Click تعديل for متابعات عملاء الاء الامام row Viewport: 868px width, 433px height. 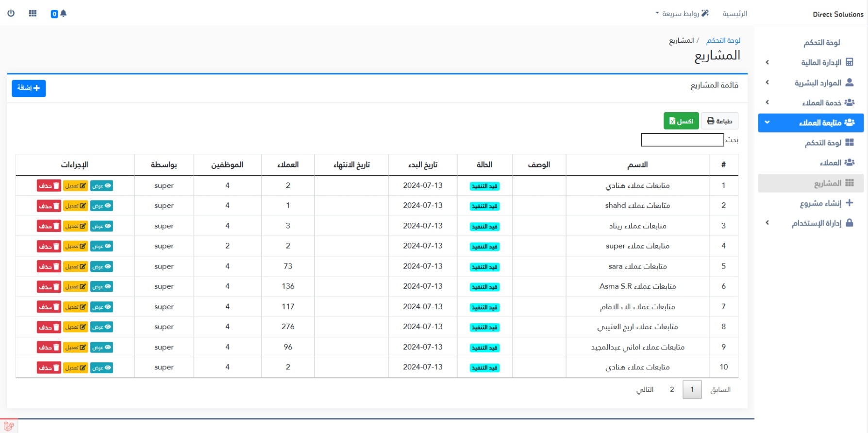tap(75, 307)
